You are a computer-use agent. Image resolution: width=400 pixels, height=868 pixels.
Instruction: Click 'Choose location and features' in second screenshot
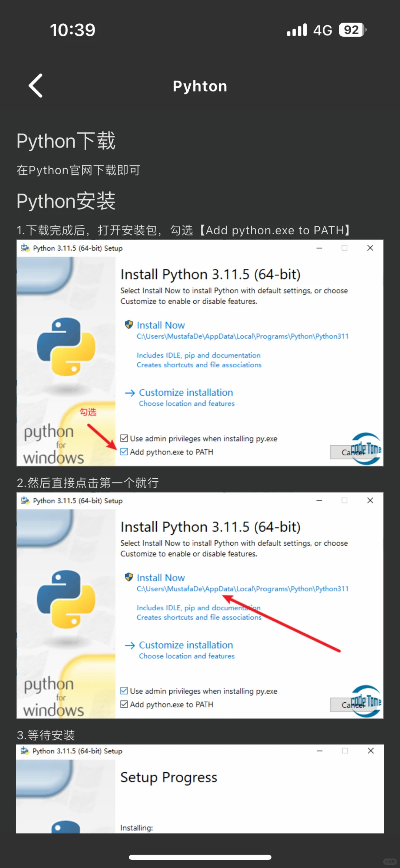[187, 656]
